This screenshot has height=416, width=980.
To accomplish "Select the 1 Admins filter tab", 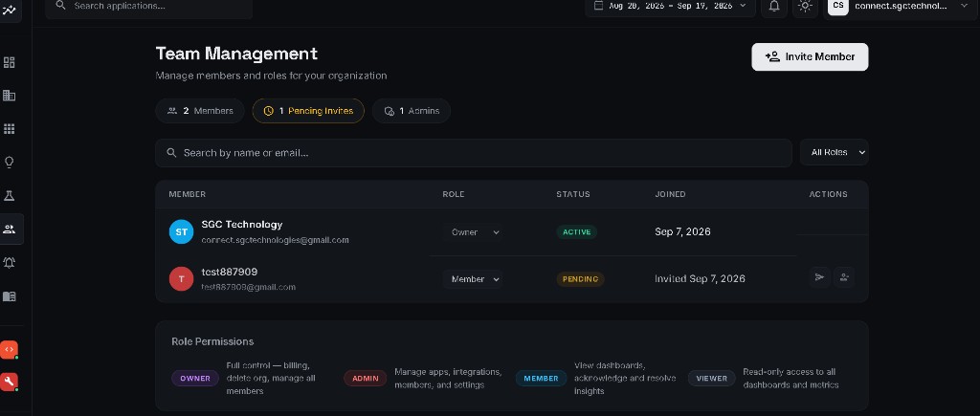I will pos(412,111).
